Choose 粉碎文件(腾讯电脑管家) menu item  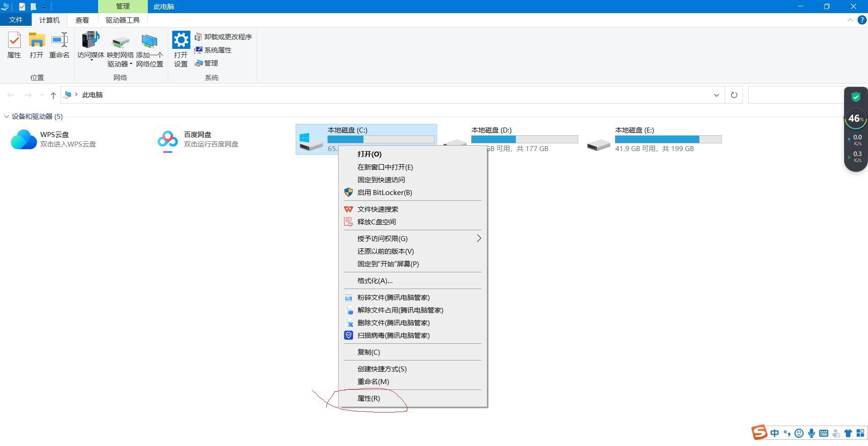(413, 297)
